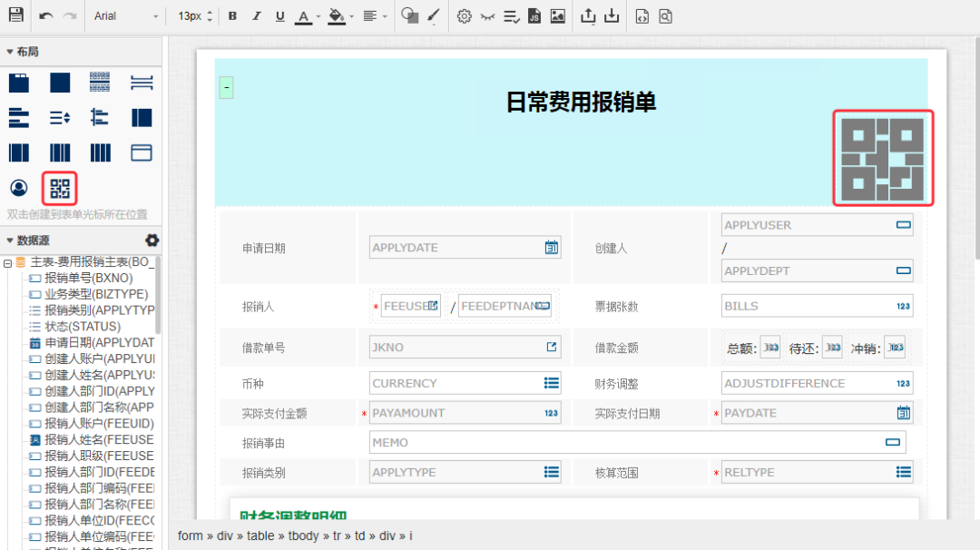This screenshot has height=550, width=980.
Task: Open the insert image tool in the toolbar
Action: [557, 15]
